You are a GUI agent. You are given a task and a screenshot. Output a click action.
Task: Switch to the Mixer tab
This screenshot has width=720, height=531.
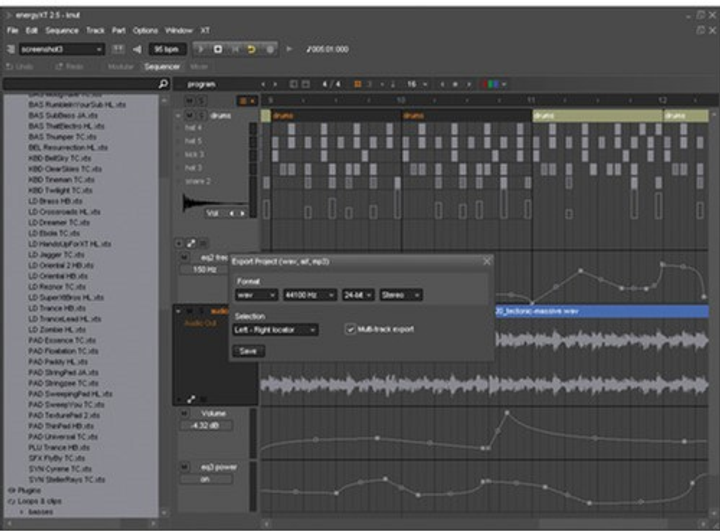pos(199,67)
